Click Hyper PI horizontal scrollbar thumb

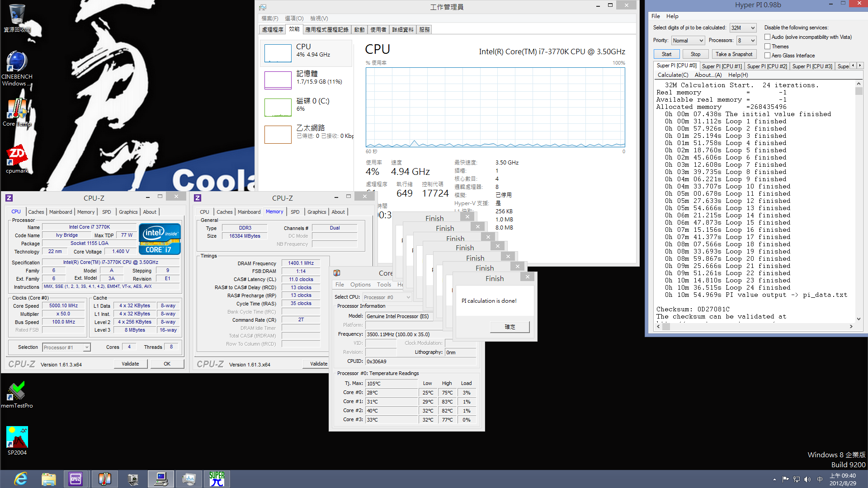point(666,326)
